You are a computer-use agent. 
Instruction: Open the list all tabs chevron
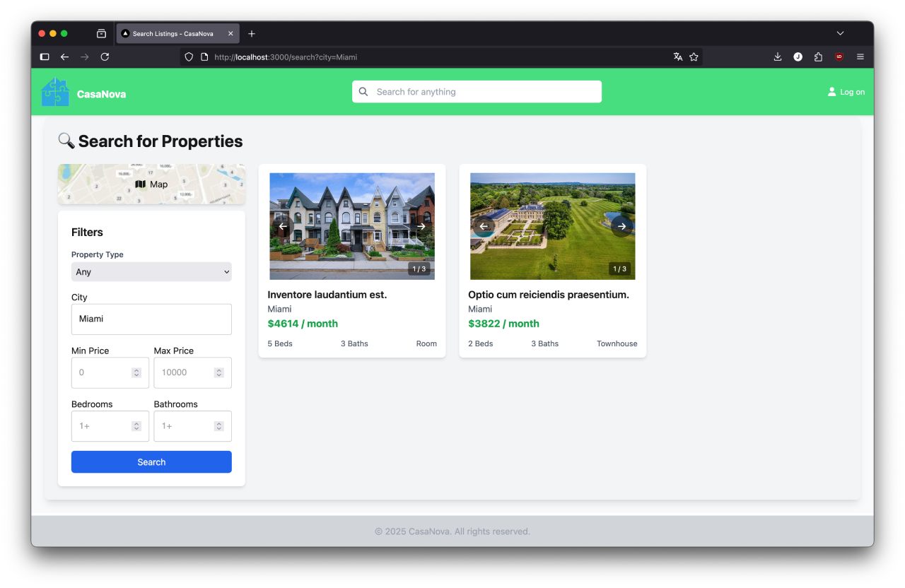[x=840, y=33]
